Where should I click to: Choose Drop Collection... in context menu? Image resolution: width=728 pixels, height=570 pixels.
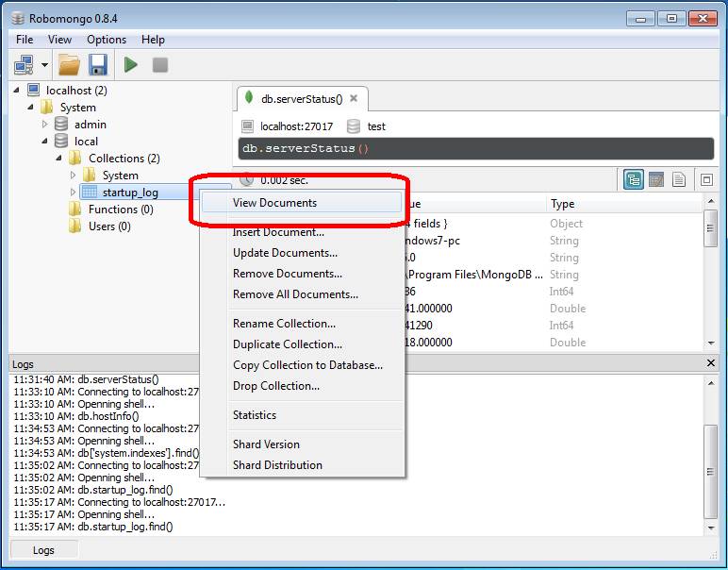[x=275, y=386]
